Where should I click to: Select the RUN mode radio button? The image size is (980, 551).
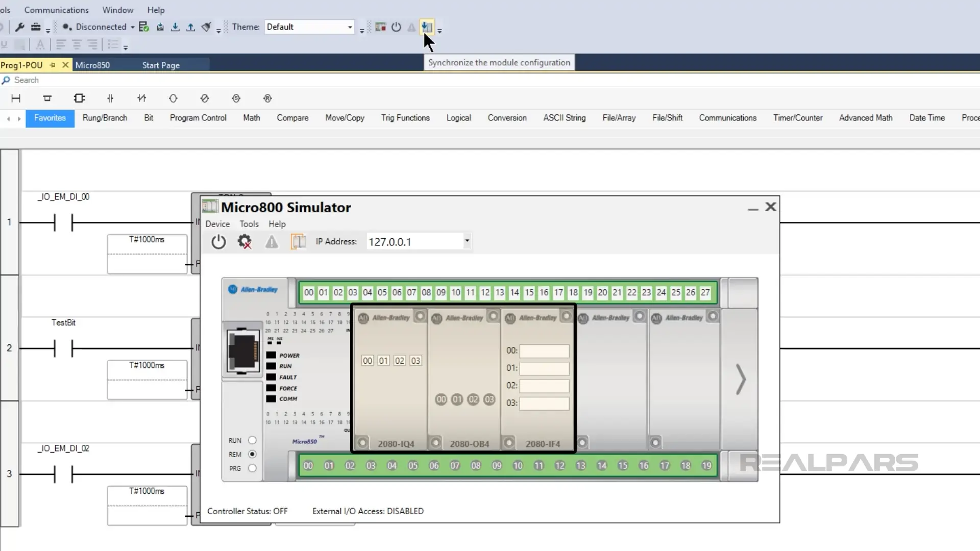252,440
